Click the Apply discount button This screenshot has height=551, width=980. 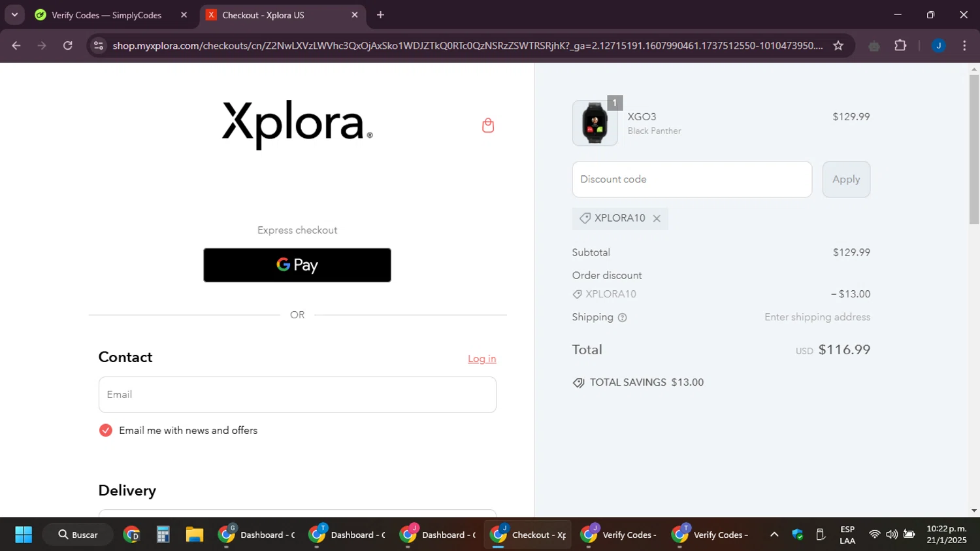pos(846,179)
